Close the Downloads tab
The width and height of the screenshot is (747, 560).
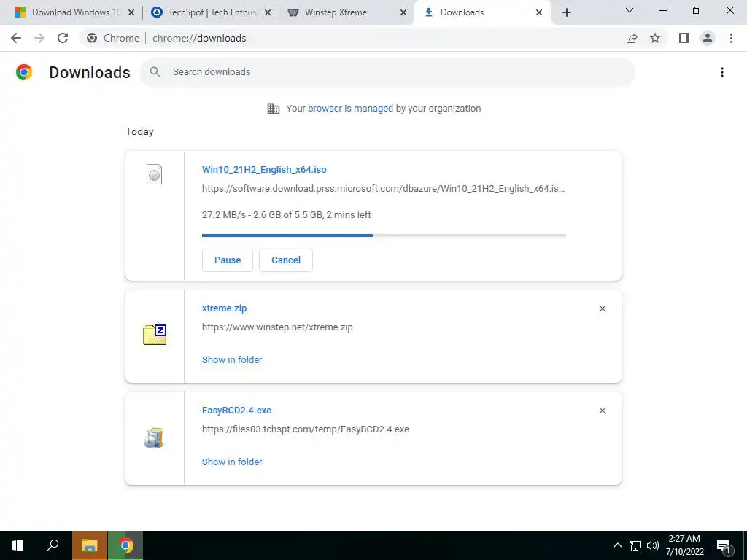(x=539, y=12)
